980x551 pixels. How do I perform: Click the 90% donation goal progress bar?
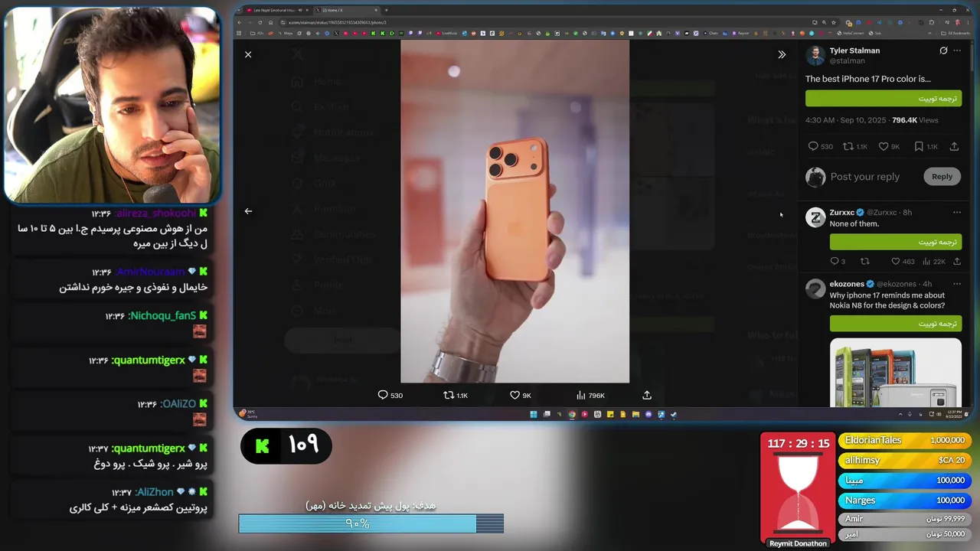coord(371,523)
